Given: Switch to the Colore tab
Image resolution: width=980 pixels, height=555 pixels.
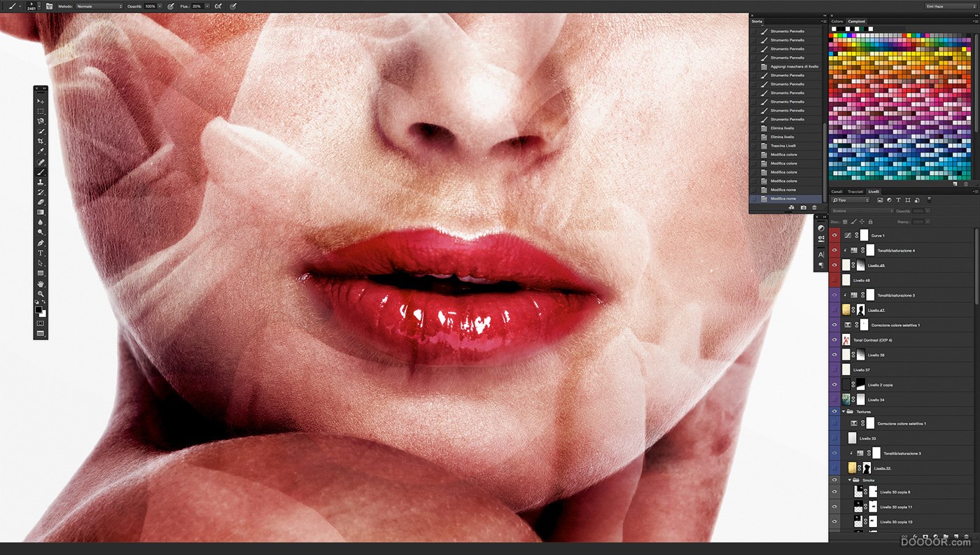Looking at the screenshot, I should (837, 21).
